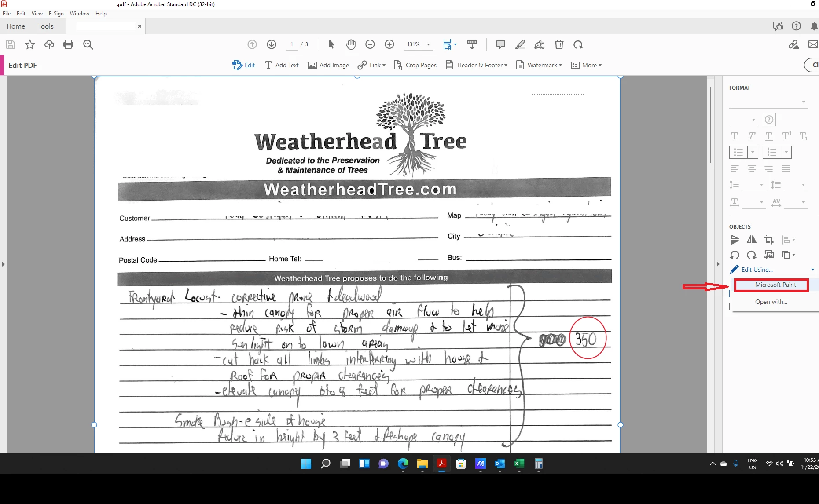Choose Microsoft Paint from the list
819x504 pixels.
click(x=775, y=285)
